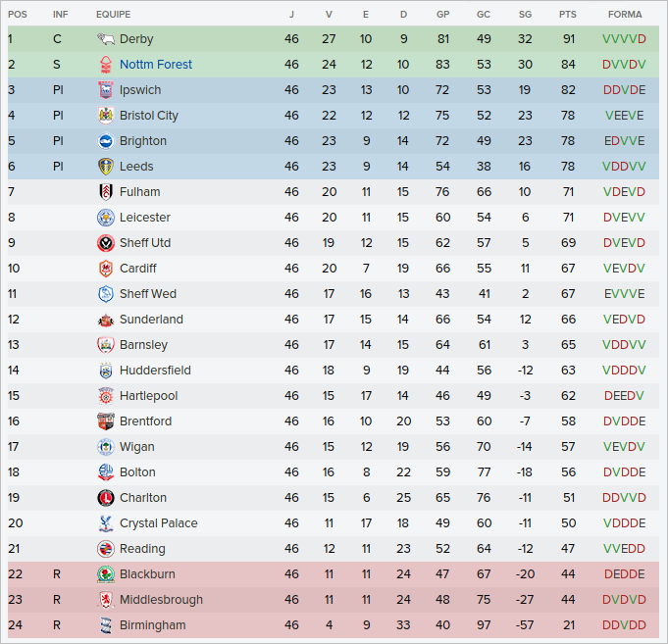Sort by SG goal difference header

pyautogui.click(x=525, y=15)
